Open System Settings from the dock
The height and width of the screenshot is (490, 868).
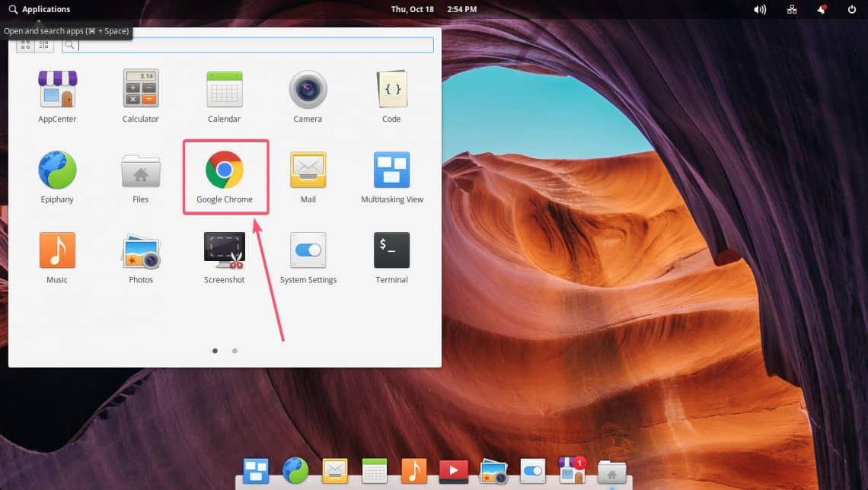[532, 471]
